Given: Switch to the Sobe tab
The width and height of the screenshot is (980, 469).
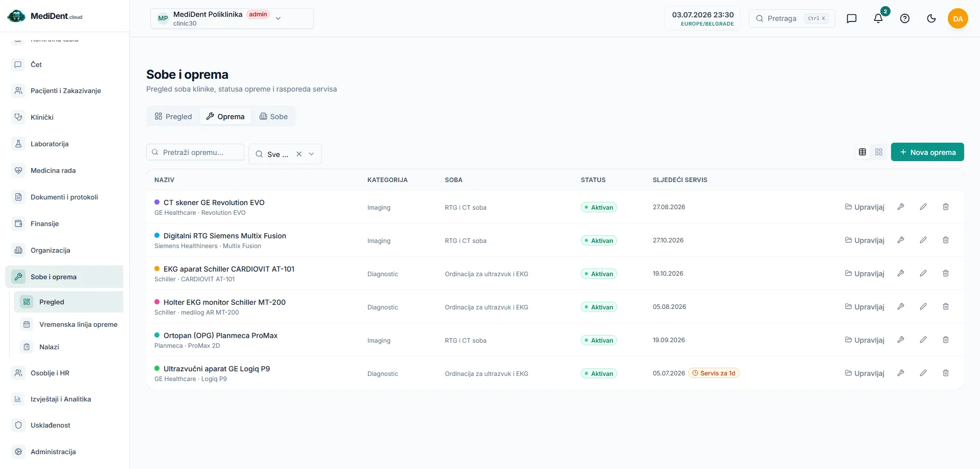Looking at the screenshot, I should pos(274,117).
